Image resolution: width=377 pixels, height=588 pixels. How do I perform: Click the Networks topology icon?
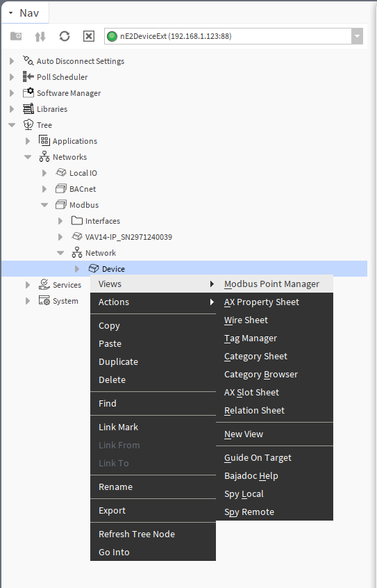tap(44, 156)
